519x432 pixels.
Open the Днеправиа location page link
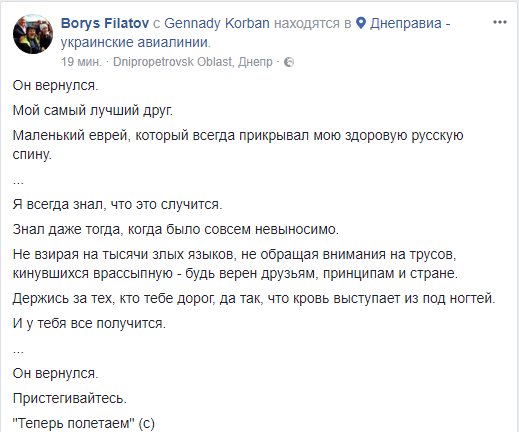[x=410, y=23]
